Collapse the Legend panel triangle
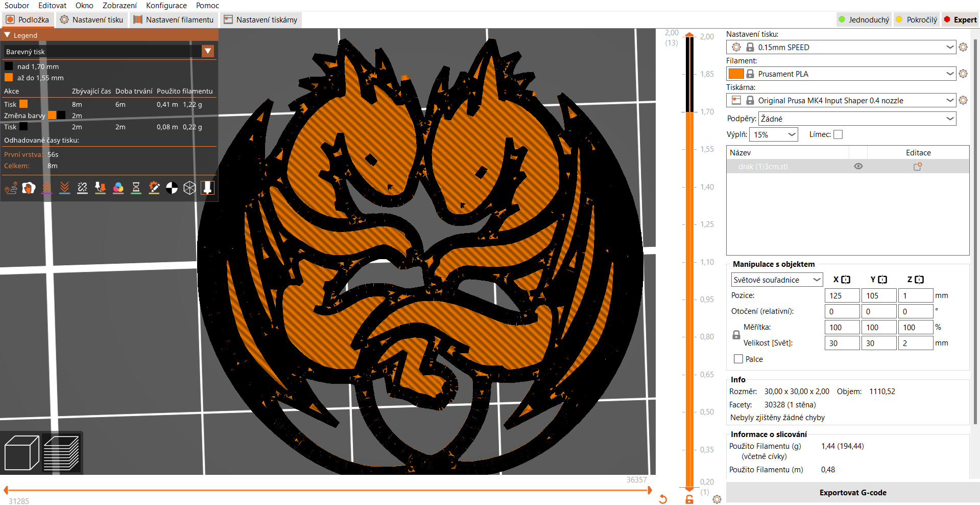This screenshot has height=505, width=980. coord(7,35)
